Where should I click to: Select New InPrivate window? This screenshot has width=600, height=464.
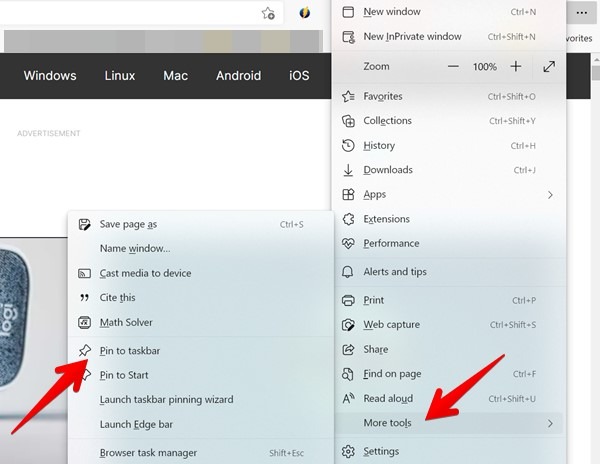pos(448,37)
